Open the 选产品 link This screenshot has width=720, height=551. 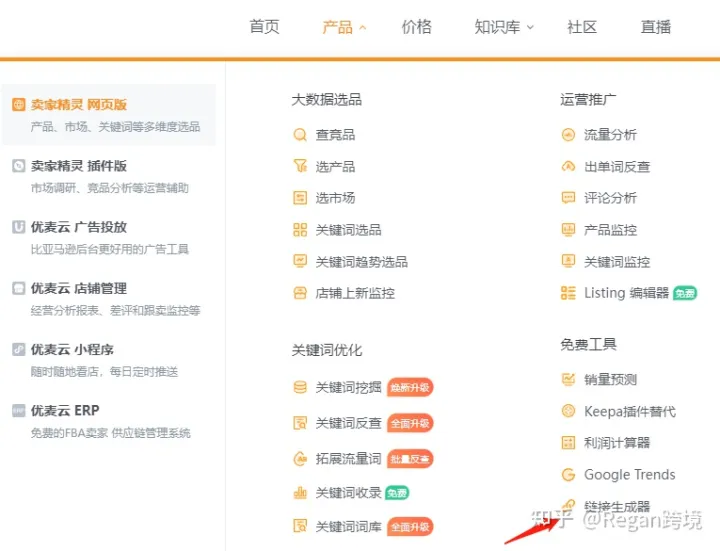(335, 166)
